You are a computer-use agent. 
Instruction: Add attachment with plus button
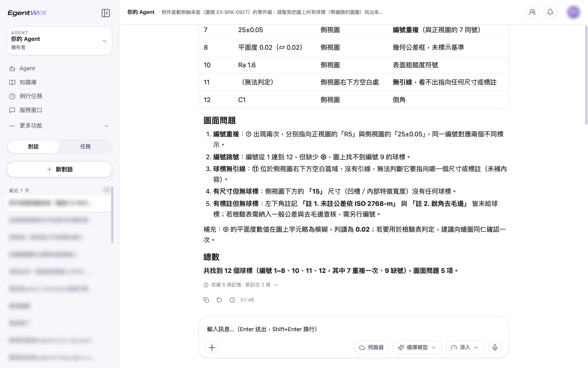[212, 347]
